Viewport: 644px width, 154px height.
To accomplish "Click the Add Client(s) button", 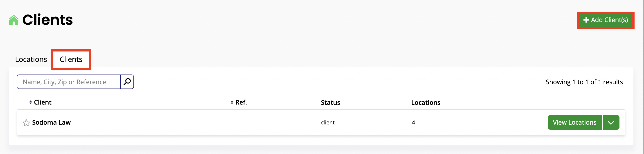I will (x=606, y=20).
